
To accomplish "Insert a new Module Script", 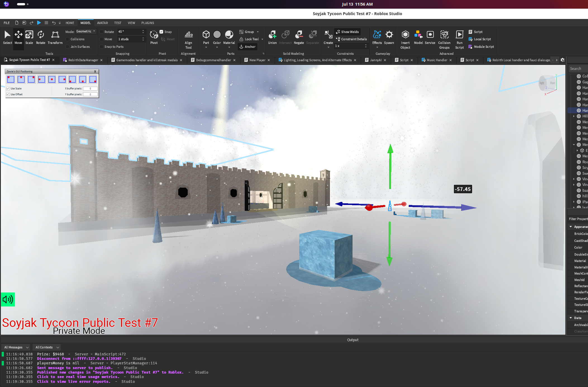I will pos(481,47).
